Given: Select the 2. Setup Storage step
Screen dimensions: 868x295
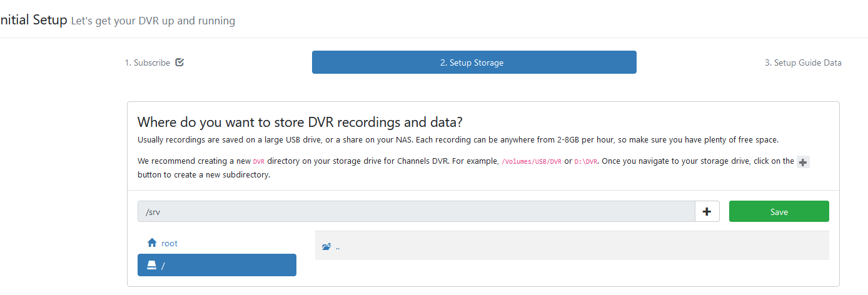Looking at the screenshot, I should (473, 62).
